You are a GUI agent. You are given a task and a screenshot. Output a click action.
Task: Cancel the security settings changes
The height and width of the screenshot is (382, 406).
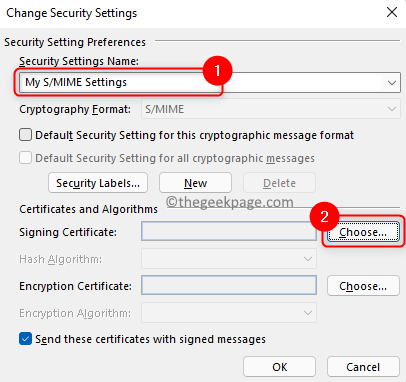(363, 367)
